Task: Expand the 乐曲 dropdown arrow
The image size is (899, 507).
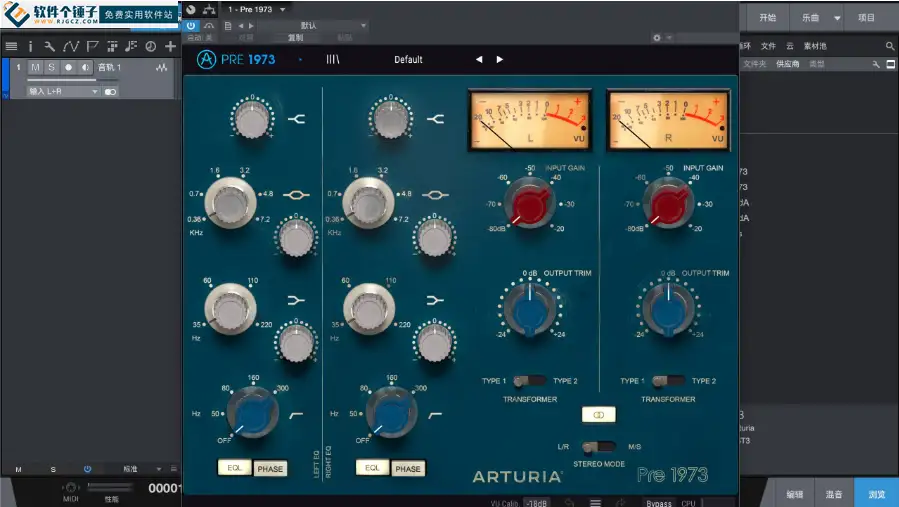Action: click(837, 18)
